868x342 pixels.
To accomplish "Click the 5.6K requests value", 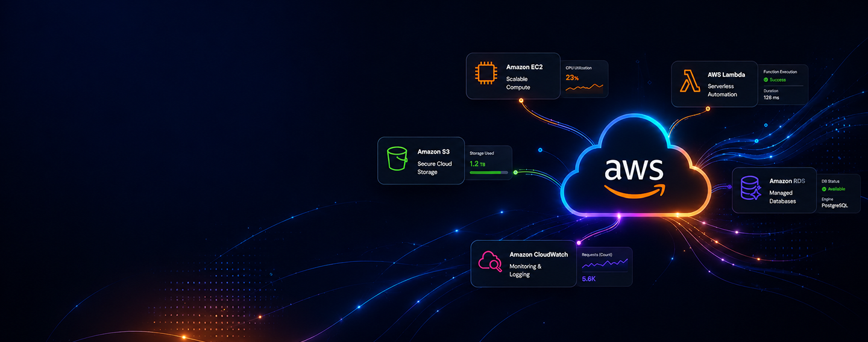I will pos(589,279).
